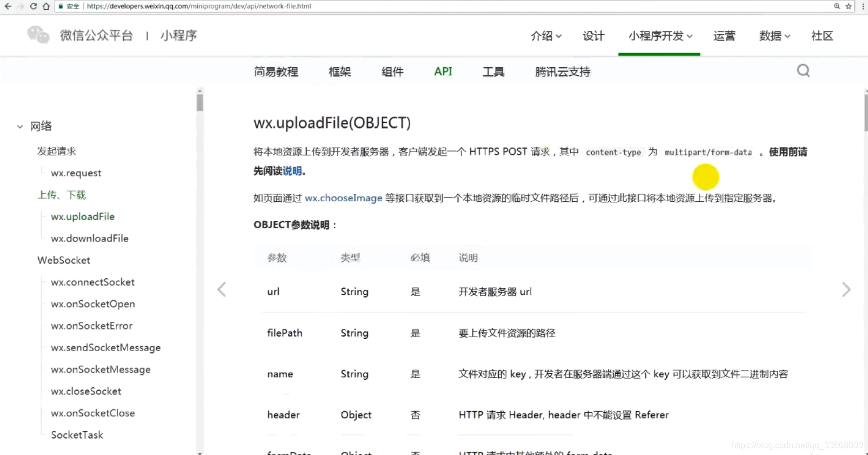Viewport: 868px width, 455px height.
Task: Open SocketTask in the sidebar
Action: point(77,435)
